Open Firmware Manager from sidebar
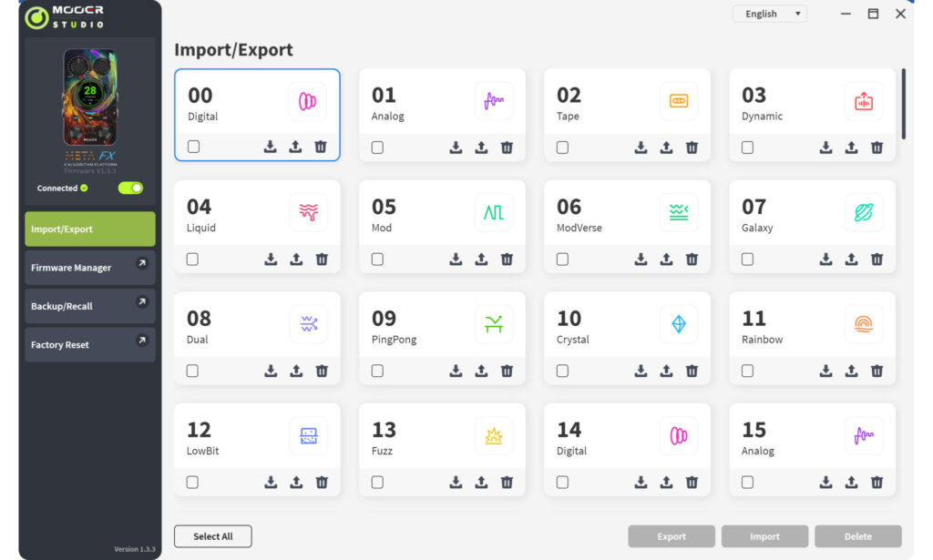 pos(90,268)
